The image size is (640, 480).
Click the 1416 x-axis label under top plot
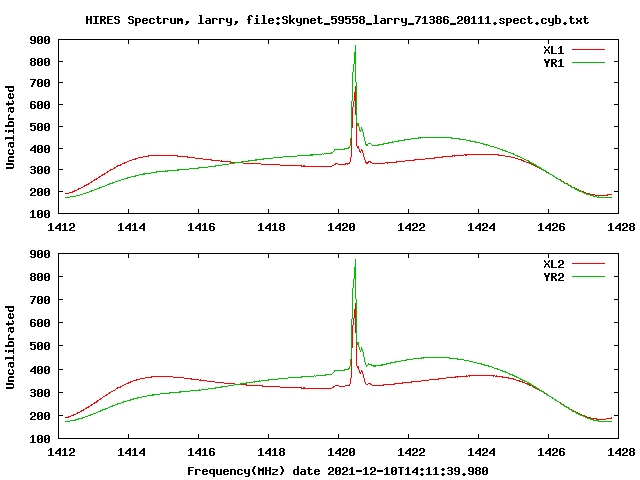point(201,227)
